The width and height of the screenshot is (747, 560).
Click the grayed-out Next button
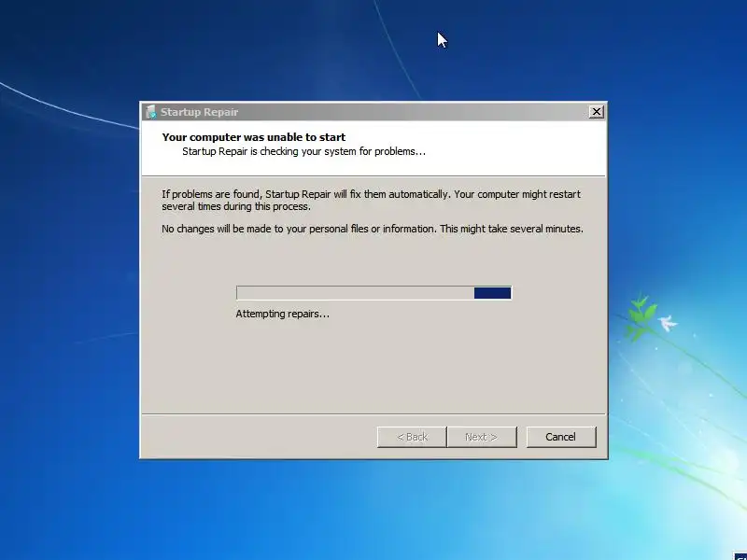[x=482, y=437]
